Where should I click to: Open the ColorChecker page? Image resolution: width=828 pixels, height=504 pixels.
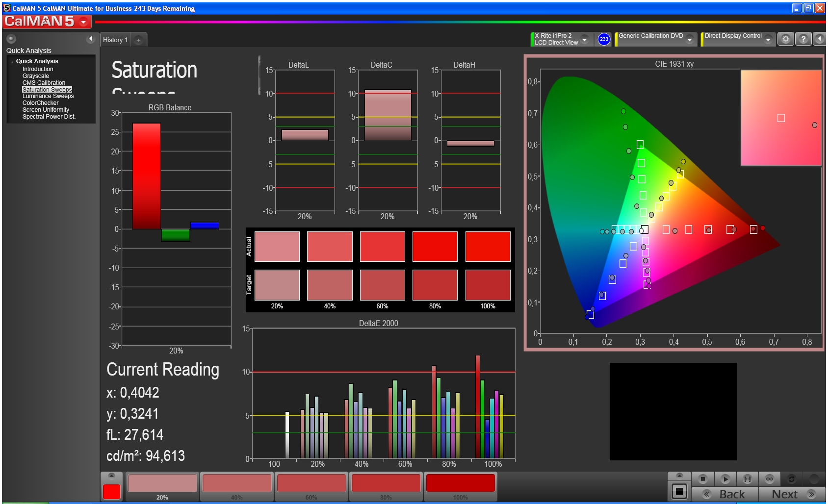(x=40, y=103)
